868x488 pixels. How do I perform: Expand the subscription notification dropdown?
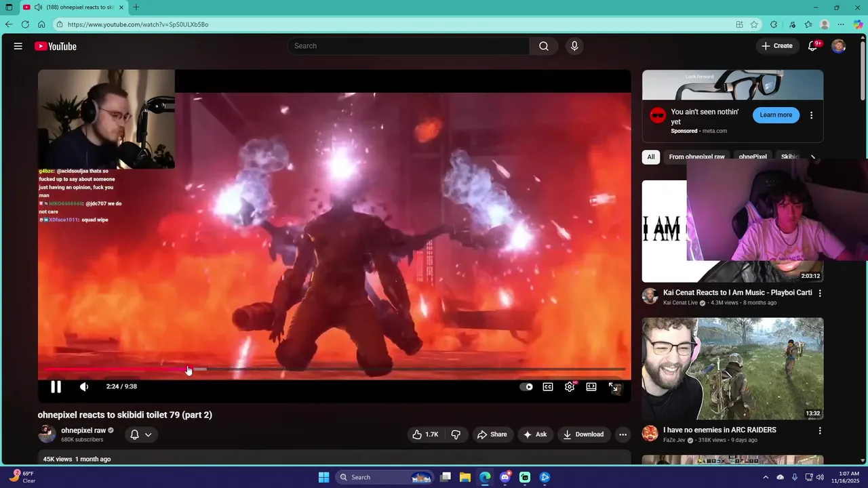point(141,434)
